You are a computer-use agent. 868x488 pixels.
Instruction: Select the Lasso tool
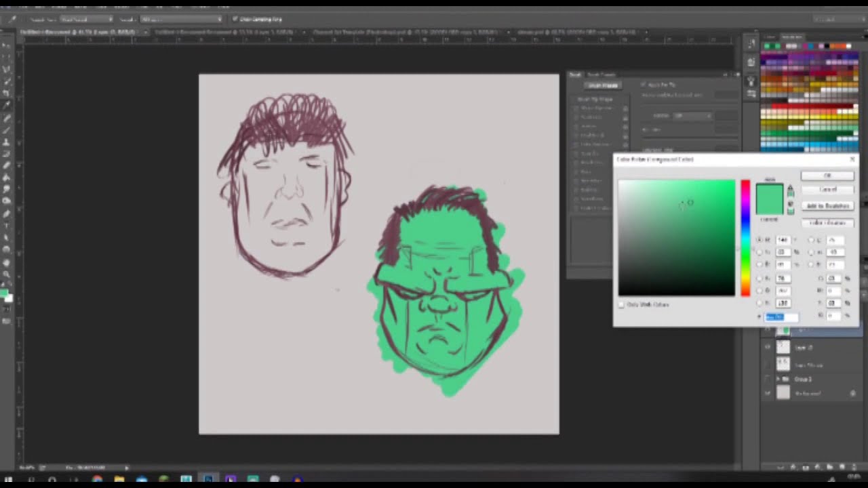coord(7,69)
